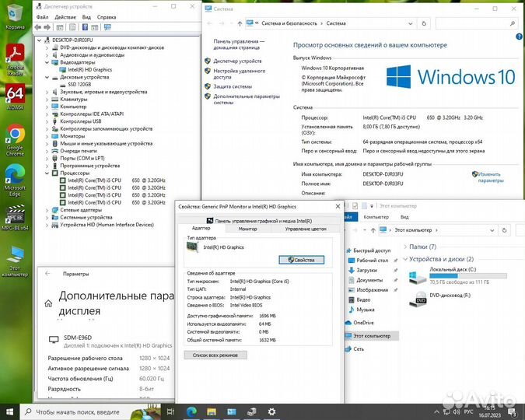The width and height of the screenshot is (525, 420).
Task: Click blue help icon in System window
Action: click(519, 37)
